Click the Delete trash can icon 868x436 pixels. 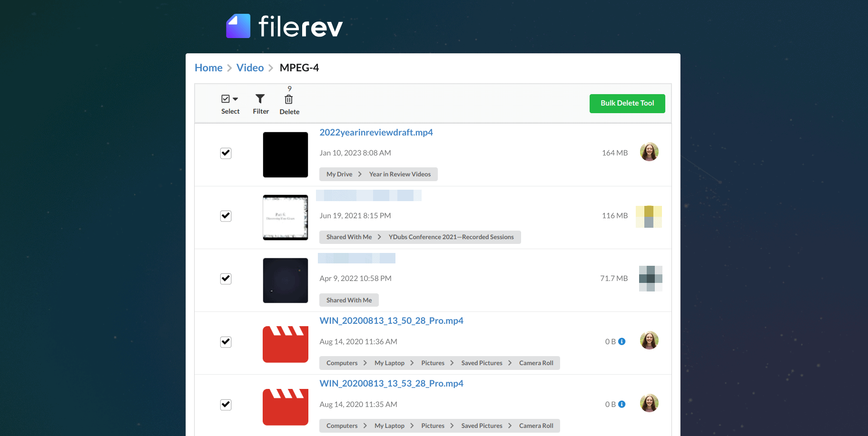(289, 99)
